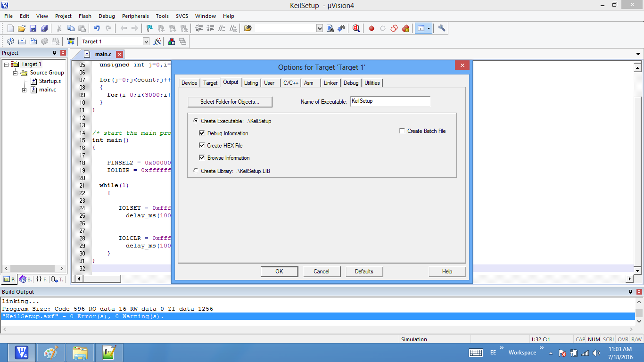644x362 pixels.
Task: Uncheck the Debug Information checkbox
Action: pos(202,133)
